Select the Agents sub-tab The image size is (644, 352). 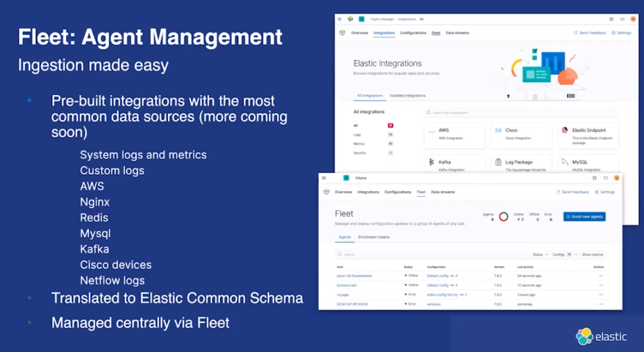pyautogui.click(x=345, y=237)
